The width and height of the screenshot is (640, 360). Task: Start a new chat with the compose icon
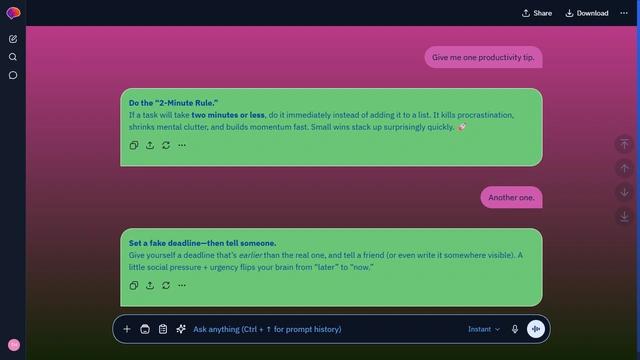click(x=13, y=39)
